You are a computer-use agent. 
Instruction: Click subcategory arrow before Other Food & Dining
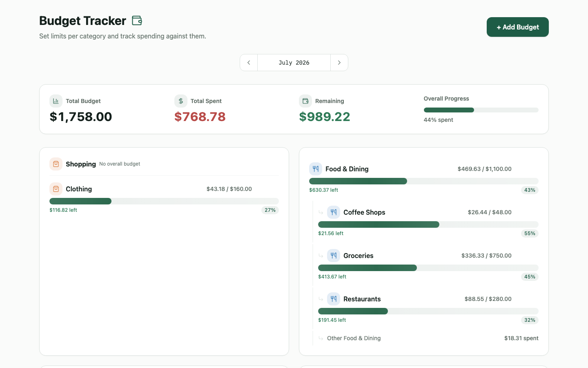(321, 338)
